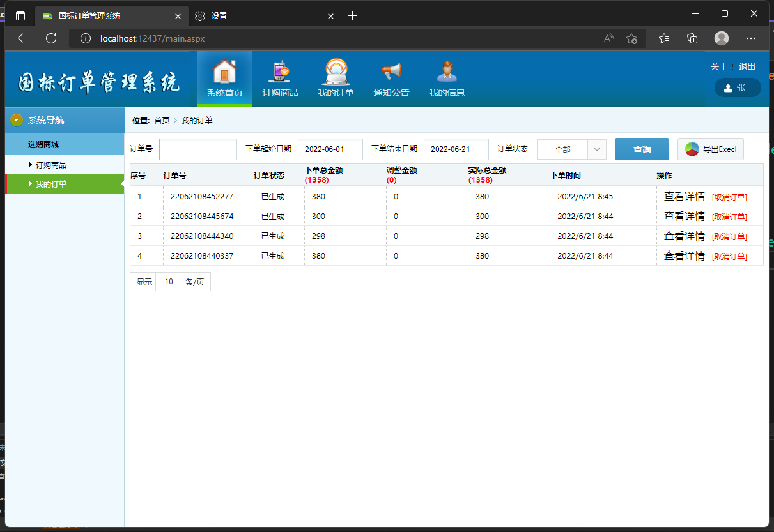This screenshot has height=532, width=774.
Task: Reload the page with refresh icon
Action: [x=51, y=38]
